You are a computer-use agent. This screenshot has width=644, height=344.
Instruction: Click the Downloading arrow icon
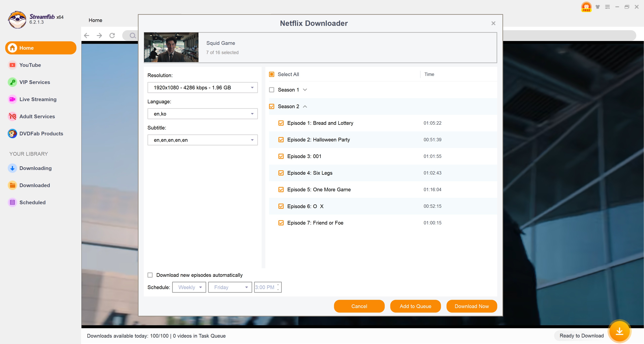pos(12,168)
